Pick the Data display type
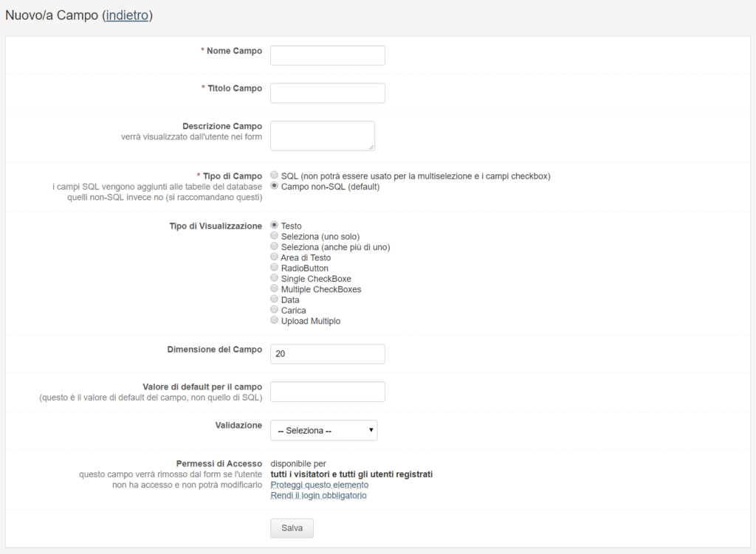This screenshot has height=554, width=756. [275, 300]
